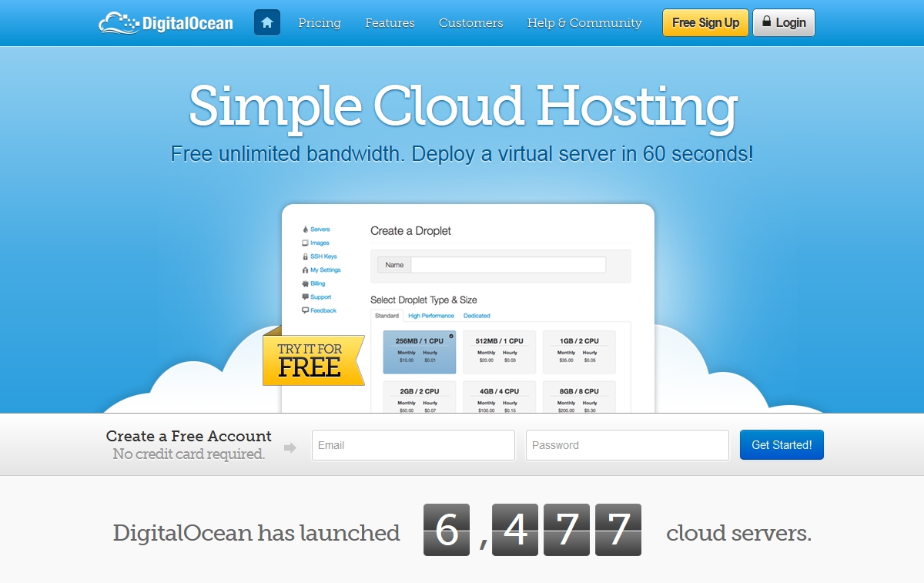The height and width of the screenshot is (583, 924).
Task: Open Support in the preview sidebar
Action: [317, 297]
